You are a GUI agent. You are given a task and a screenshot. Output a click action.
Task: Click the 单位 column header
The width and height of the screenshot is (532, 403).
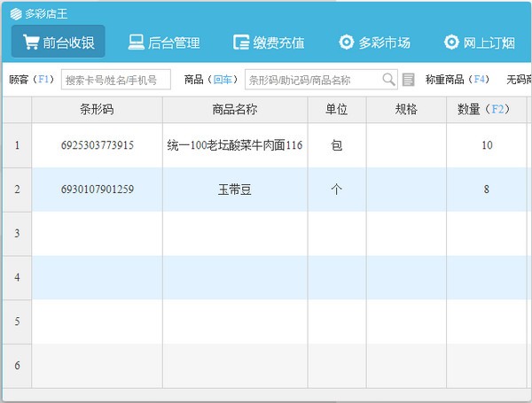(337, 110)
